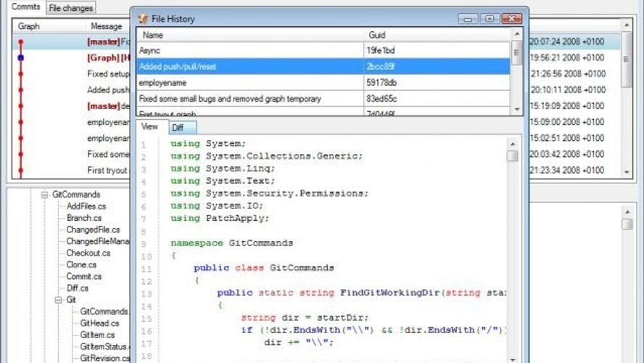Select Branch.cs in the tree
Viewport: 644px width, 363px height.
click(84, 218)
